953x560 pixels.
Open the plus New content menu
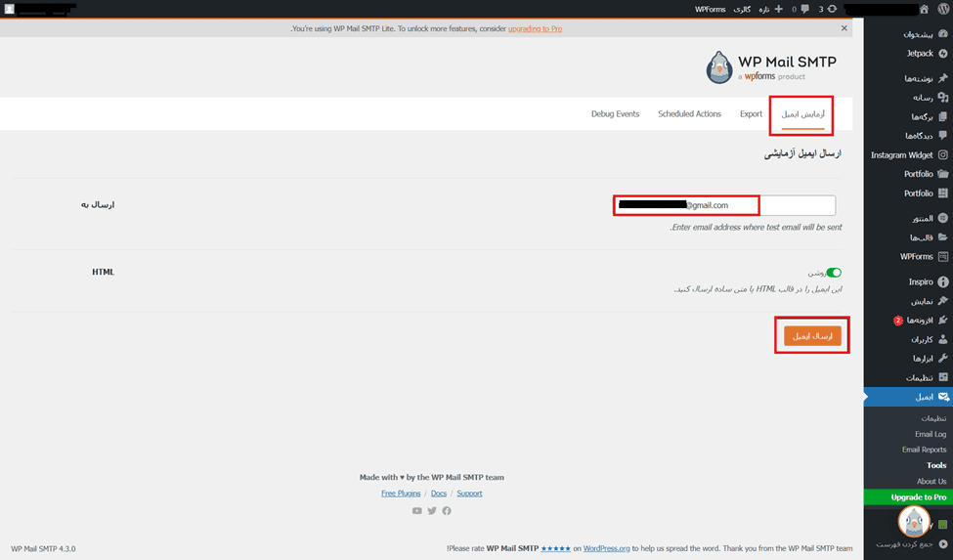778,9
